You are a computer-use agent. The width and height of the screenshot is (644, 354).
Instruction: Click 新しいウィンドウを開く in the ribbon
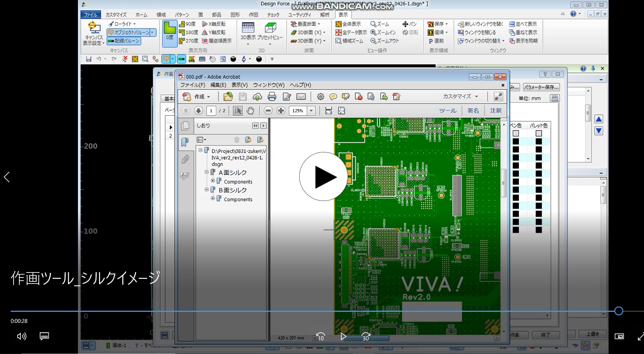point(481,24)
